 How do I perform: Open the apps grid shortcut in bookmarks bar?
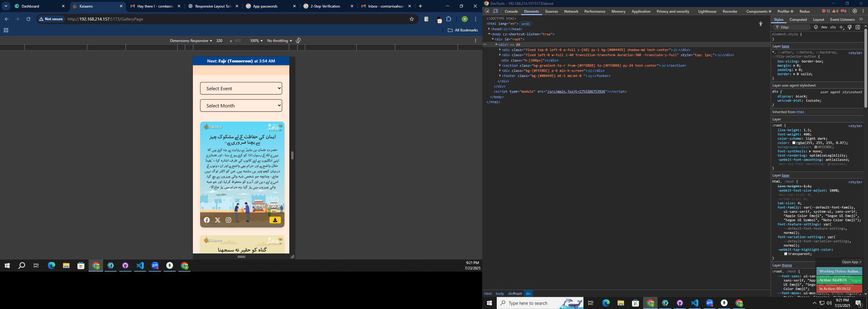[x=6, y=30]
